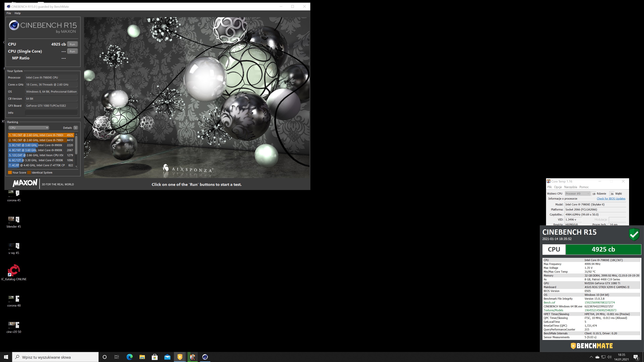The height and width of the screenshot is (362, 644).
Task: Open Core Temp Pomoc menu
Action: click(584, 187)
